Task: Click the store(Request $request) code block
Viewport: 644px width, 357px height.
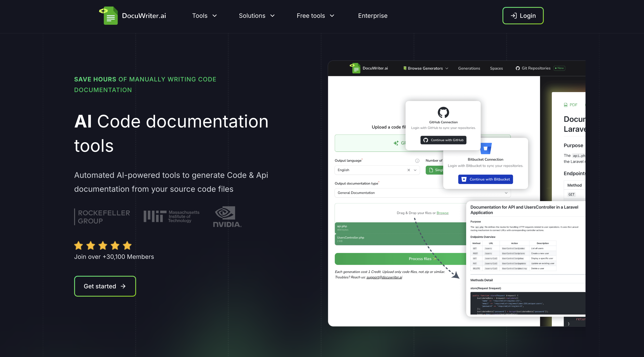Action: [527, 303]
